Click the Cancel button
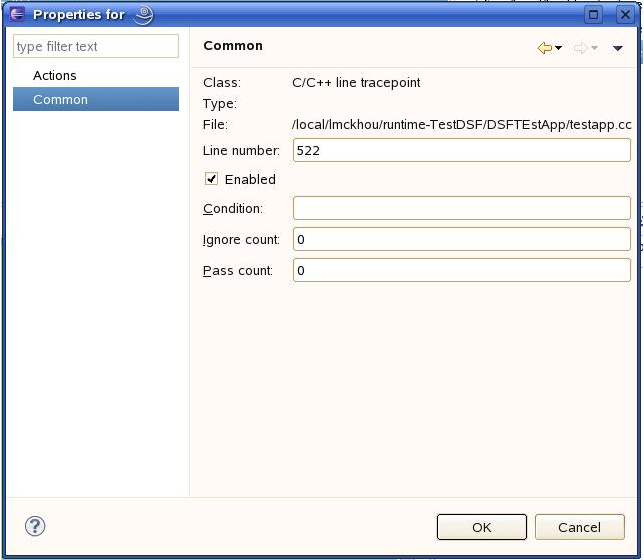The width and height of the screenshot is (644, 560). pyautogui.click(x=580, y=527)
